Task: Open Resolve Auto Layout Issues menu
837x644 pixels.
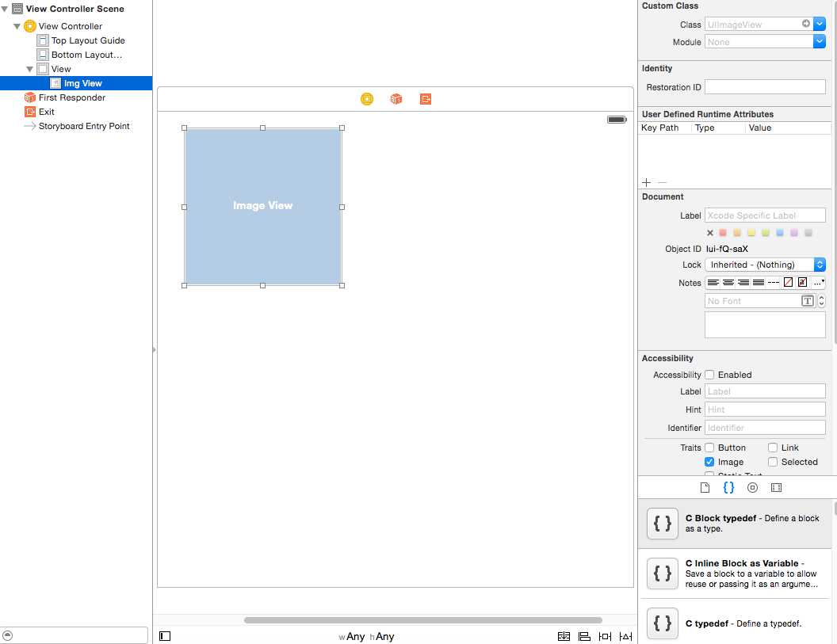Action: (x=625, y=636)
